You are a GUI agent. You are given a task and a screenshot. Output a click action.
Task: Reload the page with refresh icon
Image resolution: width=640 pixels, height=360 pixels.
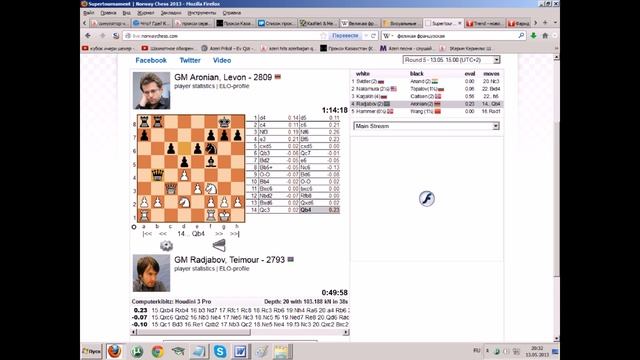pyautogui.click(x=373, y=36)
